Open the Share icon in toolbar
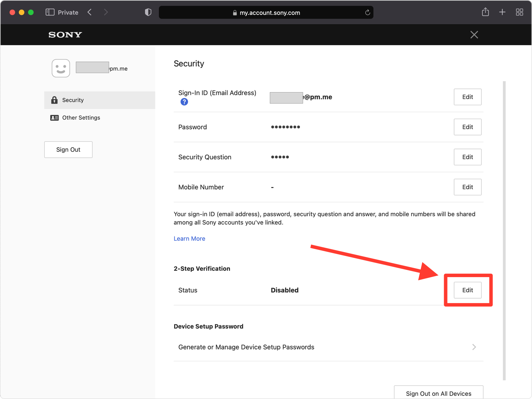This screenshot has width=532, height=399. 485,12
